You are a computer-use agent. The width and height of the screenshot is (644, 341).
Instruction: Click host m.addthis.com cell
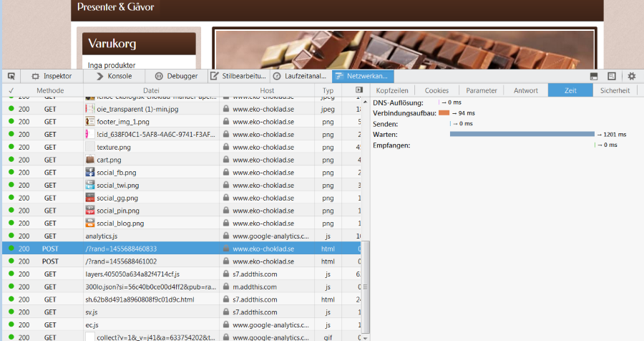click(x=255, y=287)
